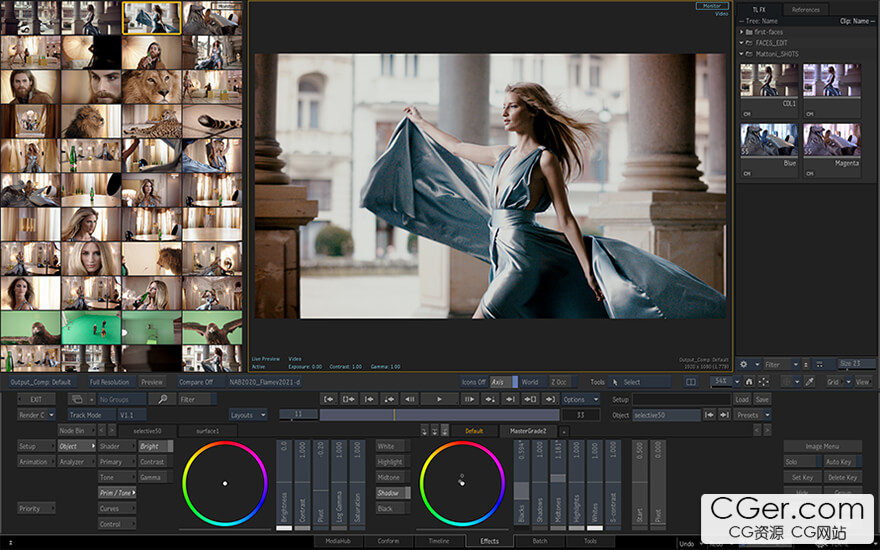Image resolution: width=880 pixels, height=550 pixels.
Task: Click the EXIT button
Action: 36,399
